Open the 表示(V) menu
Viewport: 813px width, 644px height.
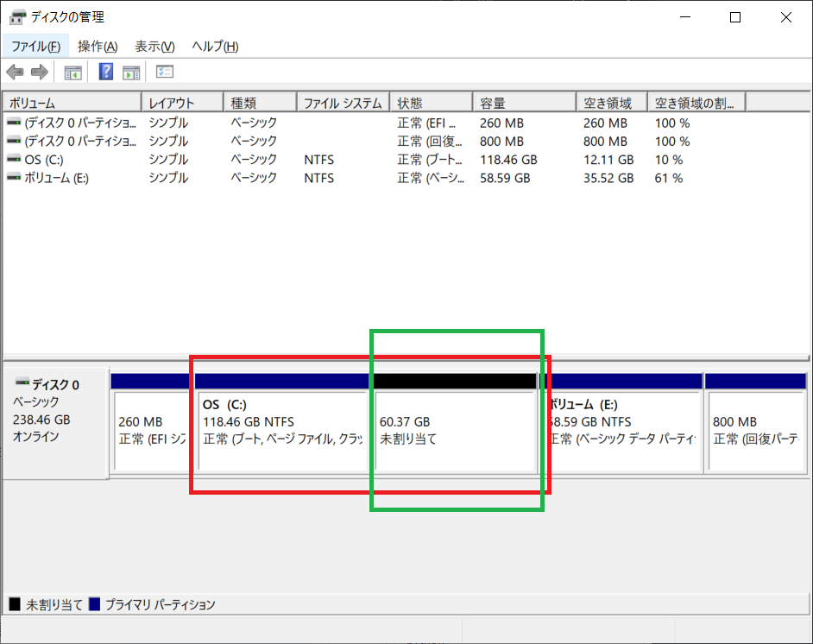pos(154,46)
